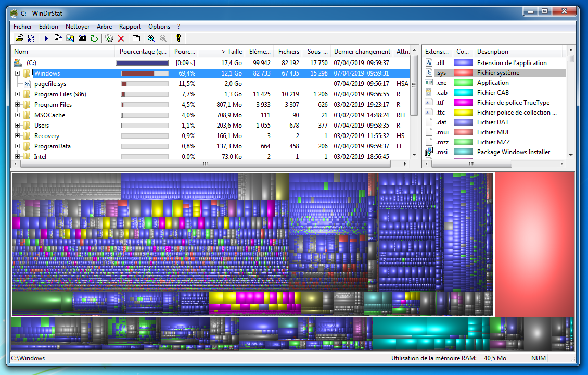
Task: Open the ? help menu
Action: pyautogui.click(x=178, y=26)
